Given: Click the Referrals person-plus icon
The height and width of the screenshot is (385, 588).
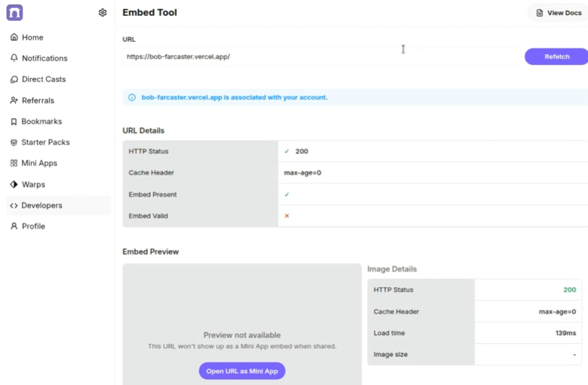Looking at the screenshot, I should pos(14,100).
